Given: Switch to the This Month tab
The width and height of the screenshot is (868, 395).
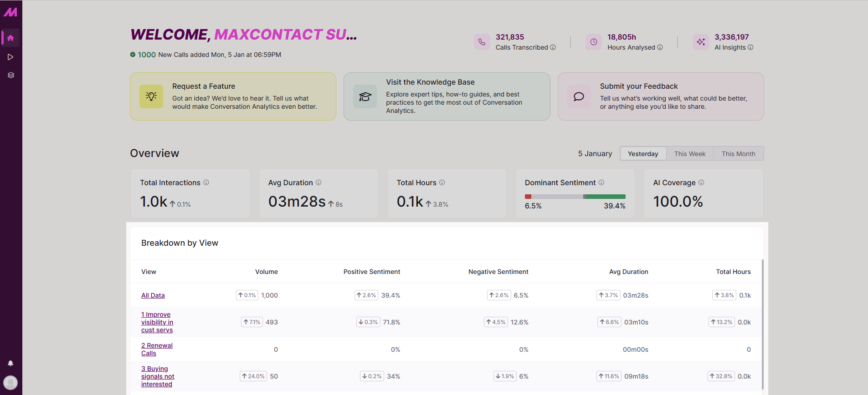Looking at the screenshot, I should coord(738,154).
